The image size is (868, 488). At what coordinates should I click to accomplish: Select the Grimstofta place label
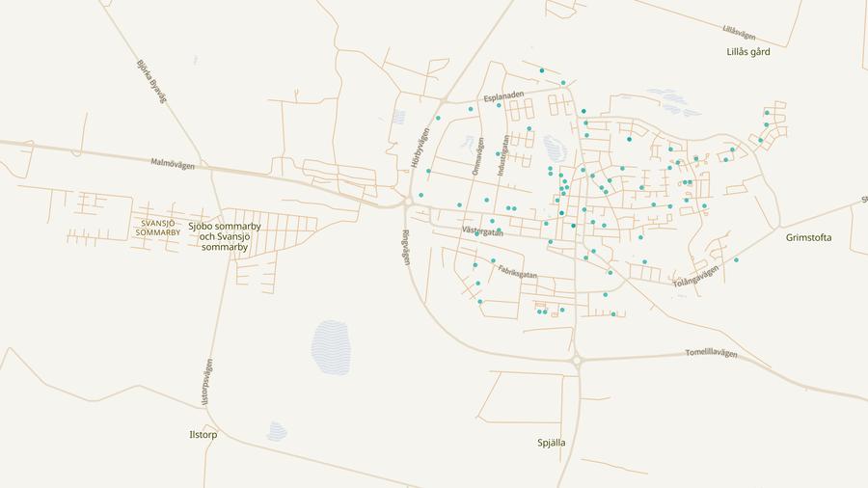pyautogui.click(x=808, y=237)
